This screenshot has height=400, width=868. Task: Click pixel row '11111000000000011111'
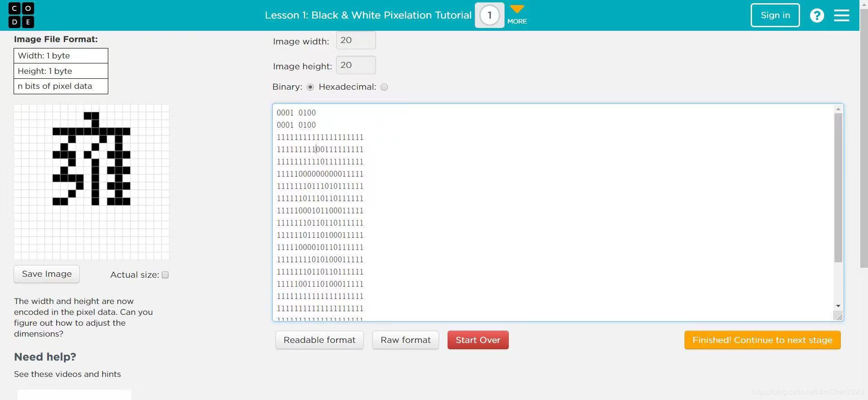320,174
